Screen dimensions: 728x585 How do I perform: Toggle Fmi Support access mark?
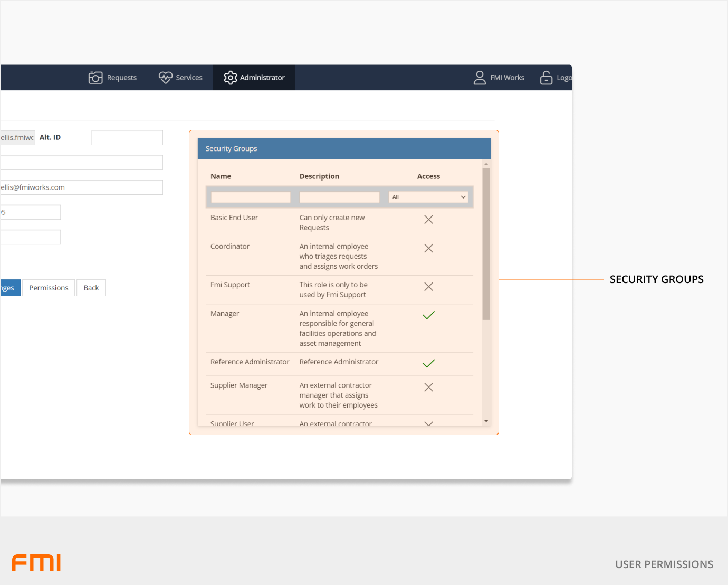pos(428,287)
